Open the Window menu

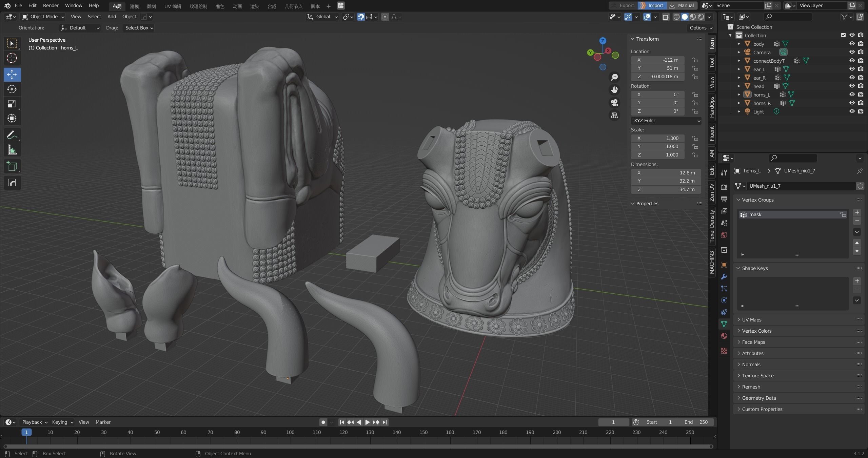[74, 5]
